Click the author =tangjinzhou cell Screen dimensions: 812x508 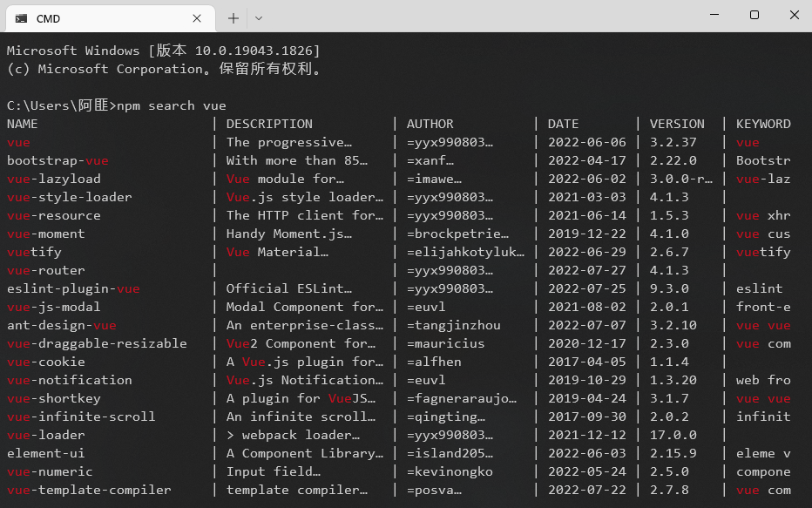click(454, 325)
